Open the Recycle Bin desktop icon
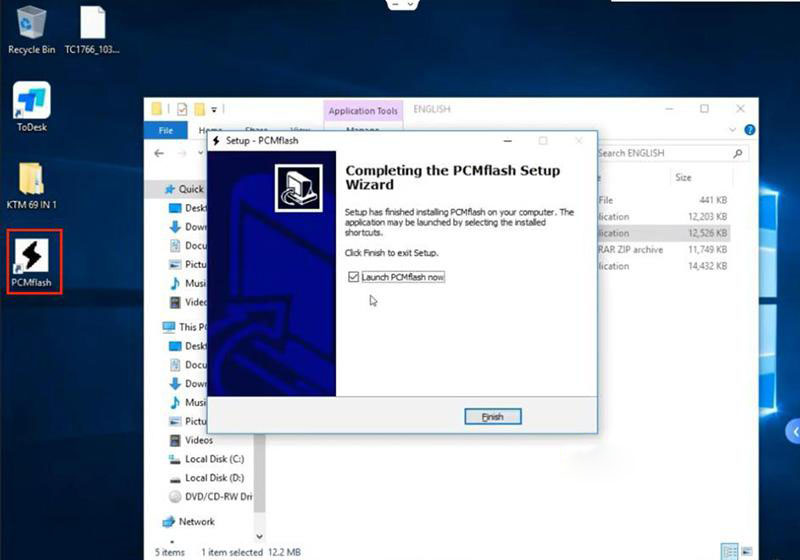 [x=31, y=30]
